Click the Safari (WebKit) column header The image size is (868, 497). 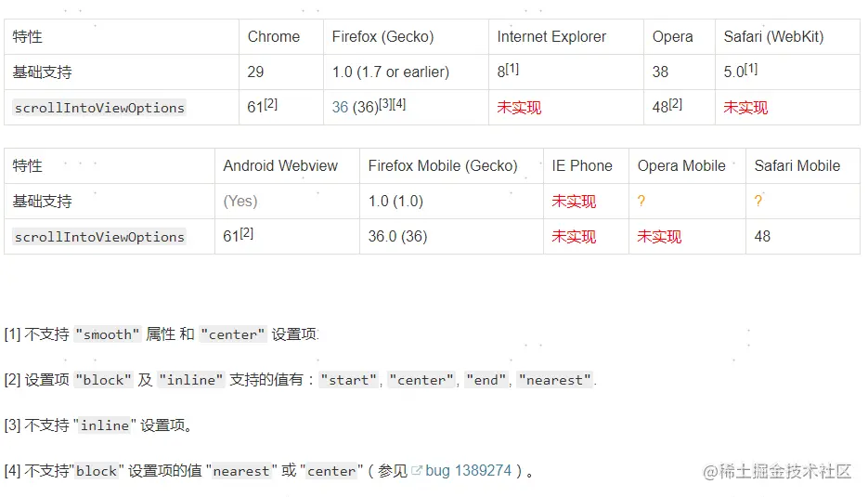click(773, 37)
